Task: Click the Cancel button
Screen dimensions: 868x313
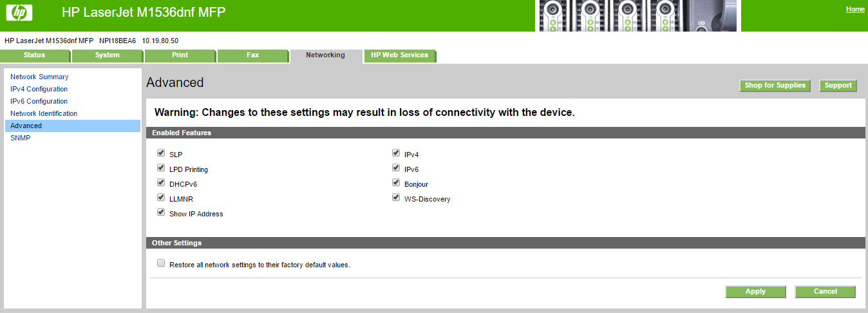Action: (825, 292)
